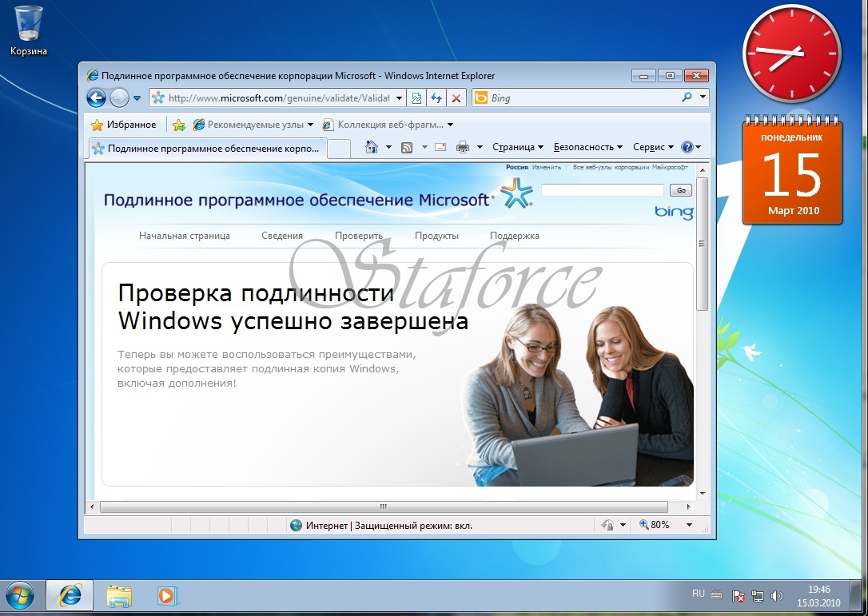Open the RSS feeds icon
The image size is (868, 616).
(406, 147)
